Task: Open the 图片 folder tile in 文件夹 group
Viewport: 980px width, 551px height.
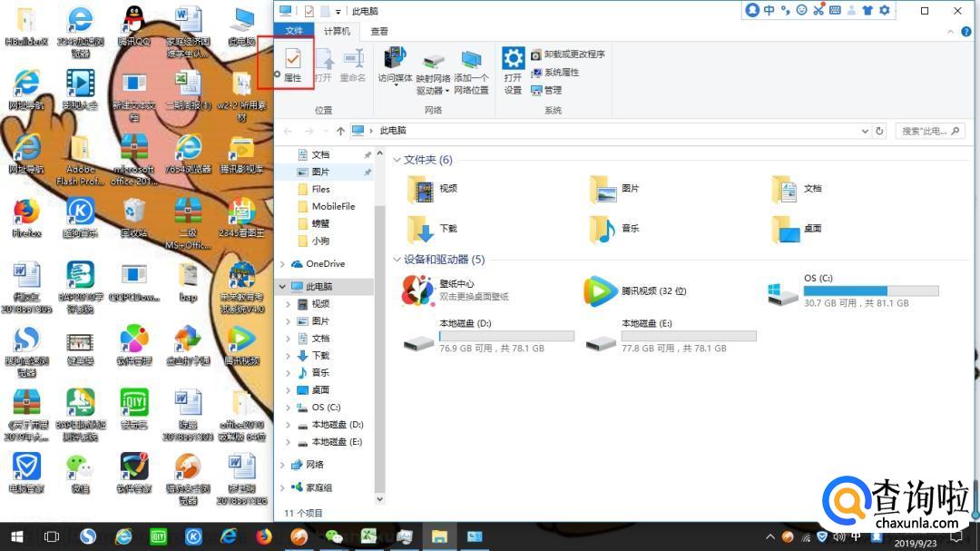Action: (614, 189)
